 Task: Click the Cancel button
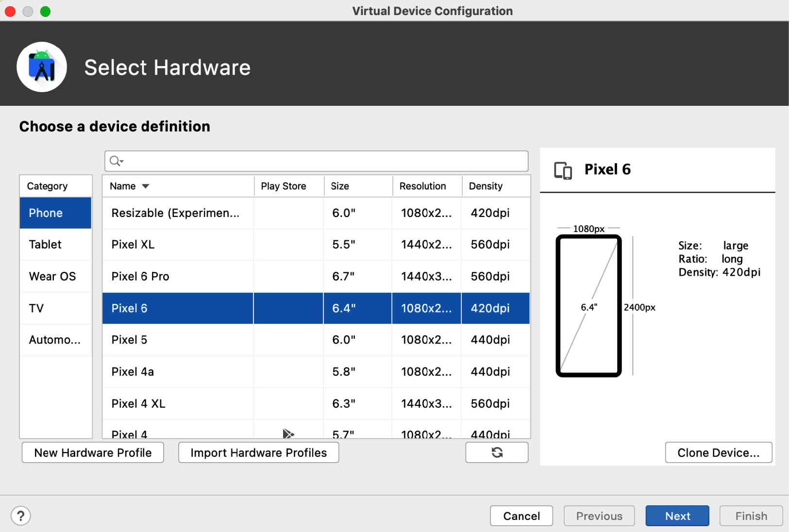click(521, 516)
